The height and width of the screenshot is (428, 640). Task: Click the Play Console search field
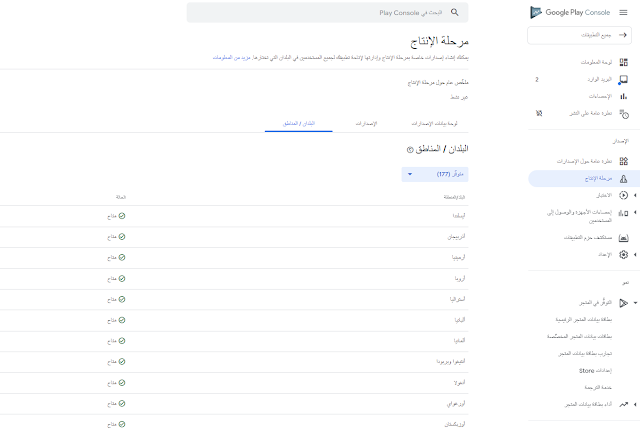pyautogui.click(x=327, y=13)
